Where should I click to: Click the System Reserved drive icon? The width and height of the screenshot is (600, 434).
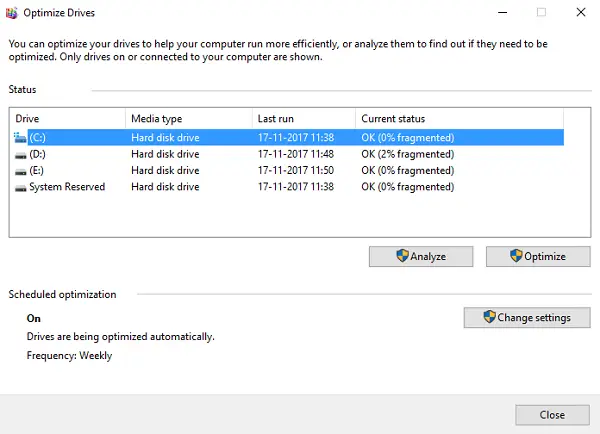tap(21, 187)
